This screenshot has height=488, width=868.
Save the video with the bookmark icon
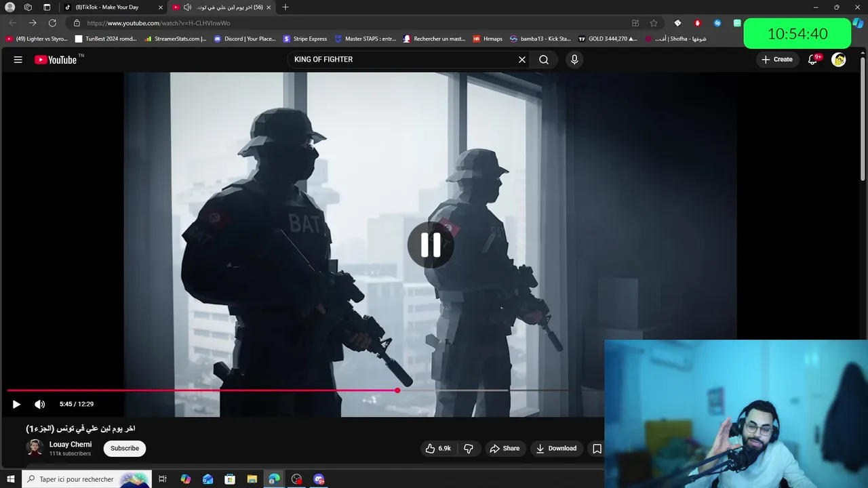point(597,449)
